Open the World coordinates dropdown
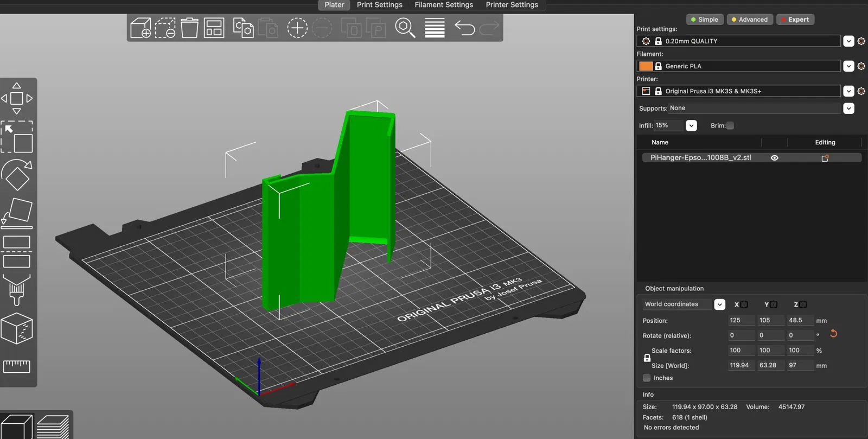This screenshot has height=439, width=868. click(719, 304)
